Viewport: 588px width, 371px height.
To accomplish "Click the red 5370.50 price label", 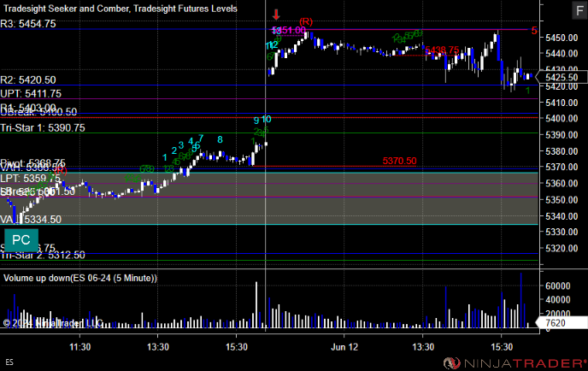I will tap(399, 161).
